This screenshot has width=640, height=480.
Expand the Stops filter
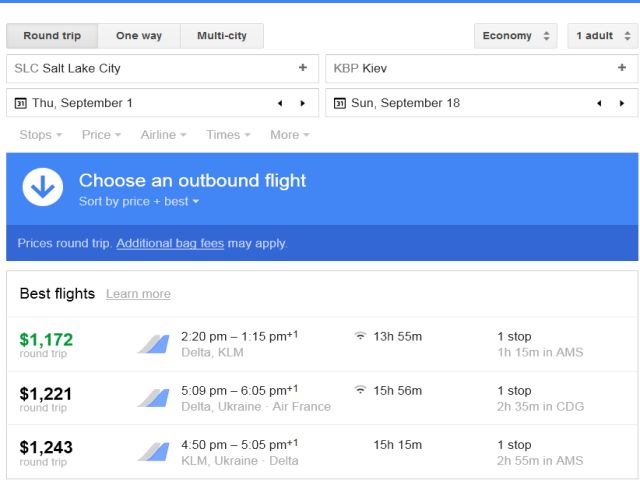[x=41, y=135]
